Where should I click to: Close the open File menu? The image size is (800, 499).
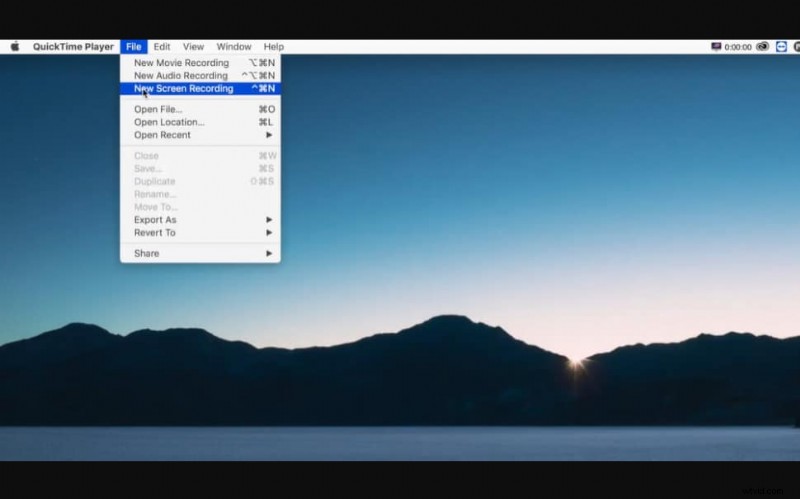(134, 46)
